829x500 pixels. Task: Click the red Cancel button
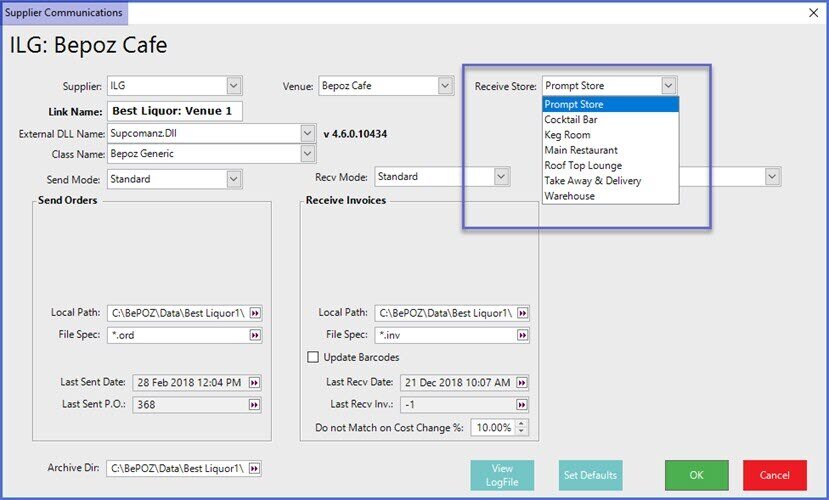click(x=775, y=475)
